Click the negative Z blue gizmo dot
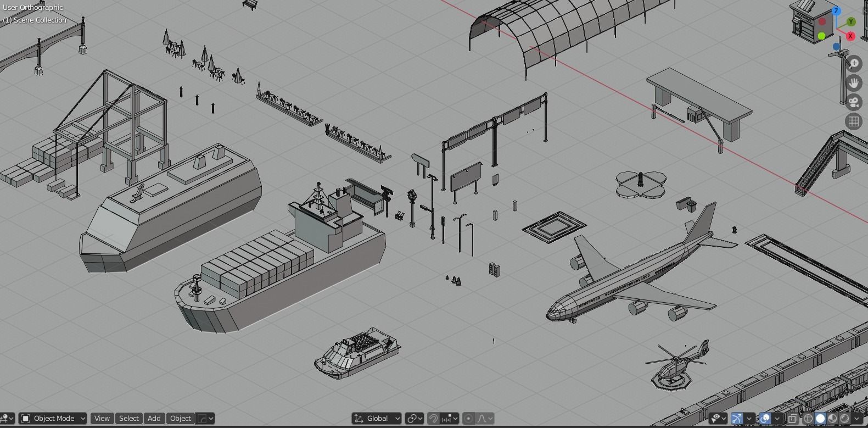Viewport: 868px width, 428px height. click(836, 47)
